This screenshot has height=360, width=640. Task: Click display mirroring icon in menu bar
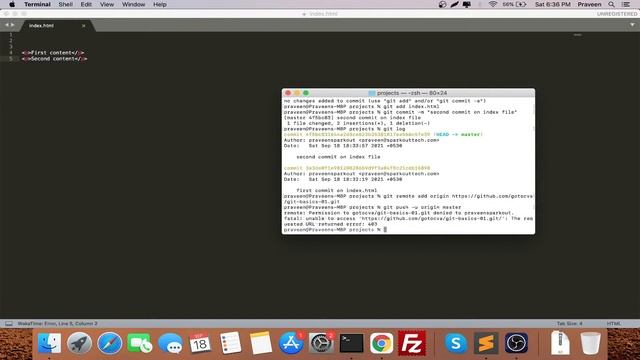click(x=467, y=4)
